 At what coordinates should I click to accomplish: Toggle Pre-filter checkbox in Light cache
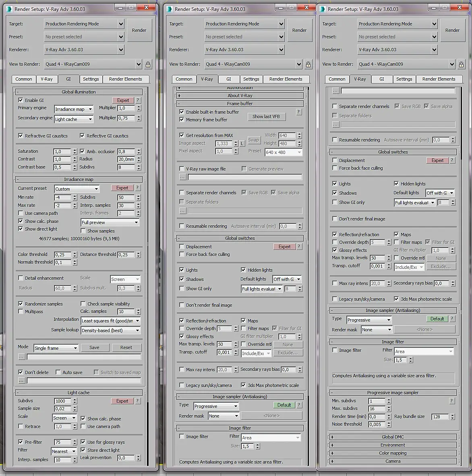[x=21, y=442]
